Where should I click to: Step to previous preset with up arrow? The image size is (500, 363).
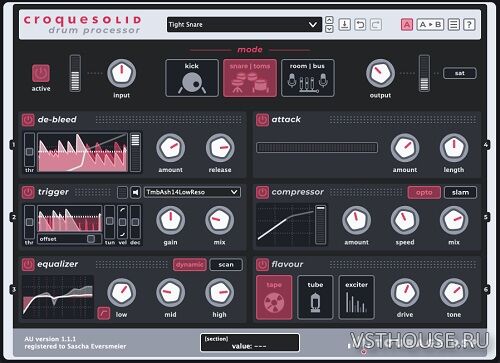tap(329, 20)
